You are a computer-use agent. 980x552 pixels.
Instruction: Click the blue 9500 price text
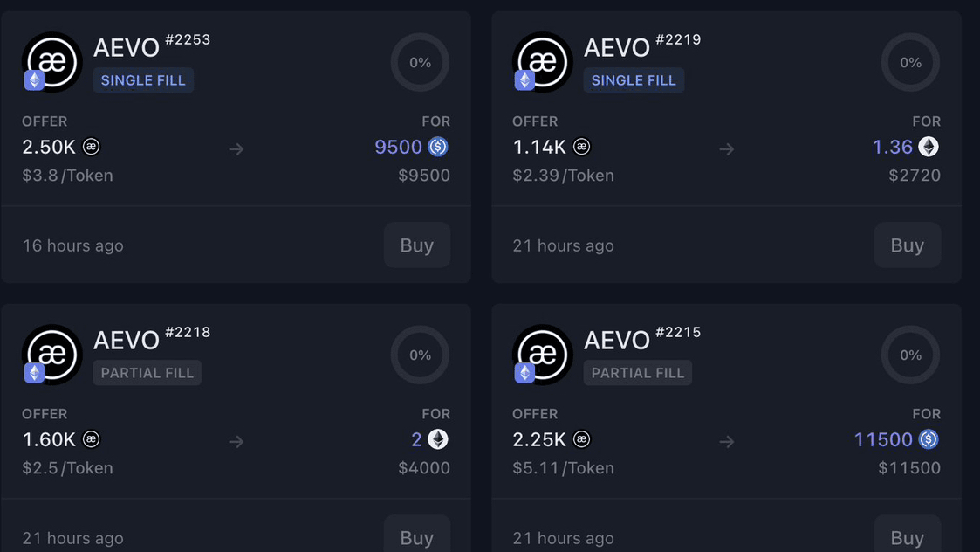[399, 147]
